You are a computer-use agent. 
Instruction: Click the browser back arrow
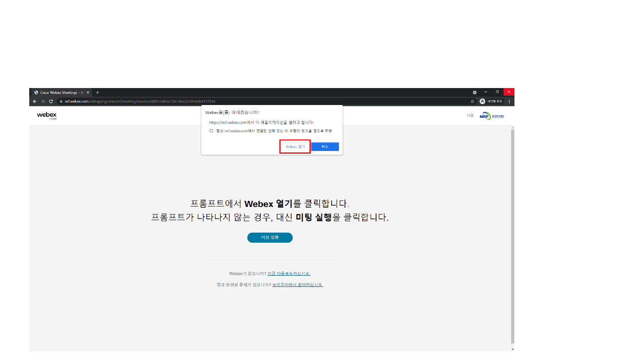[x=35, y=101]
